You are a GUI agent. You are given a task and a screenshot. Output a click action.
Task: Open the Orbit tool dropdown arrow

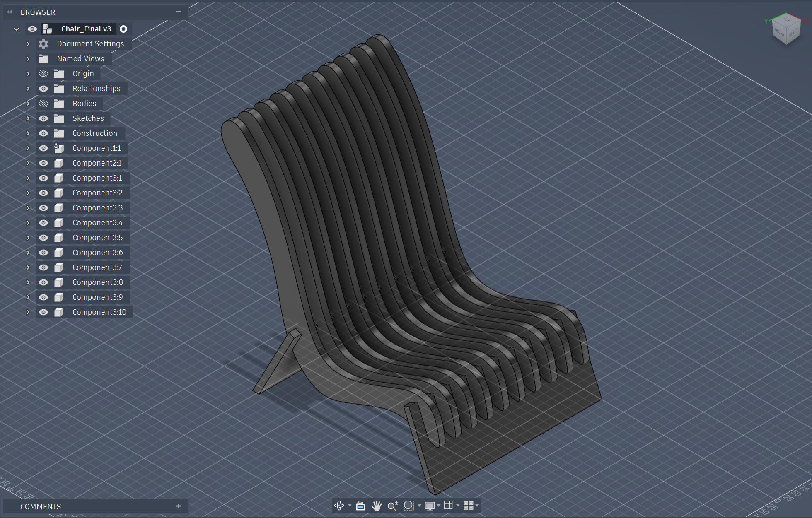[x=350, y=506]
